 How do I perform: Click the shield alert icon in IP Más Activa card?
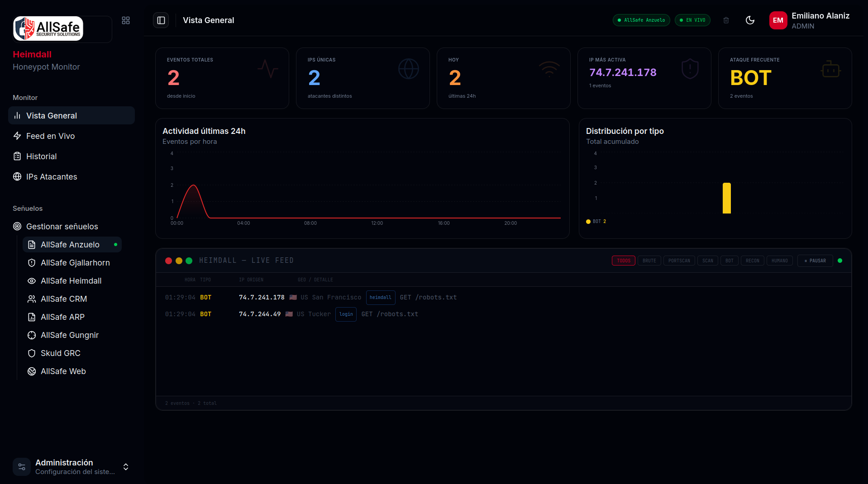[x=690, y=69]
